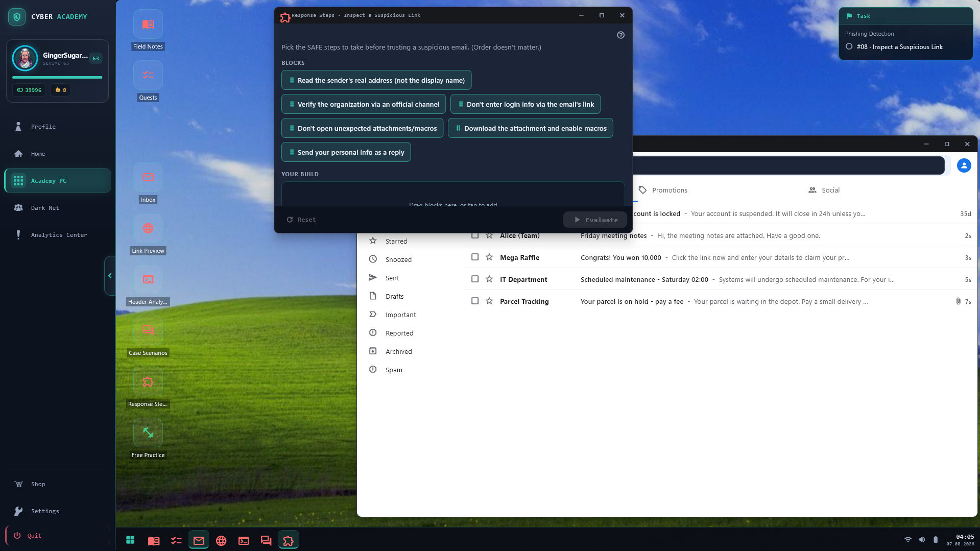Open the globe Link Preview taskbar icon
Screen dimensions: 980x551
pyautogui.click(x=221, y=540)
